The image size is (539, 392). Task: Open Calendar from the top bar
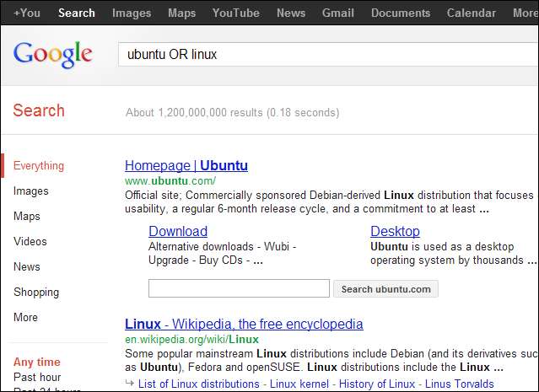472,13
